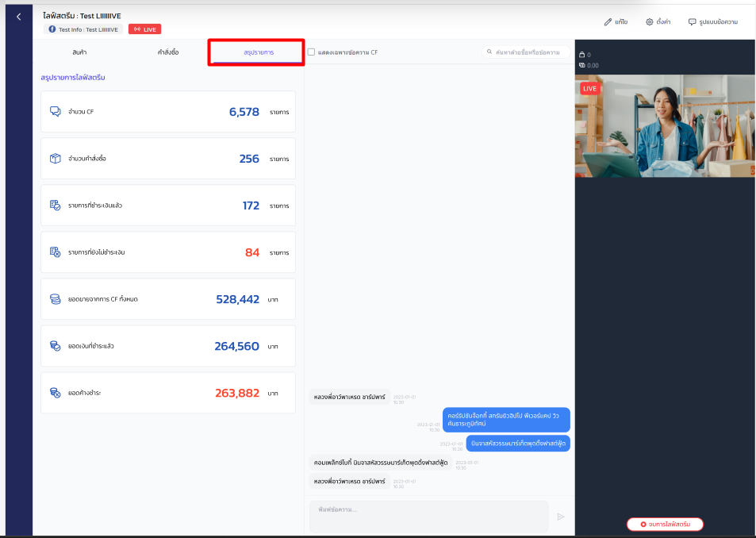Click the chat bubble icon beside จำนวน CF
This screenshot has width=756, height=538.
click(56, 112)
